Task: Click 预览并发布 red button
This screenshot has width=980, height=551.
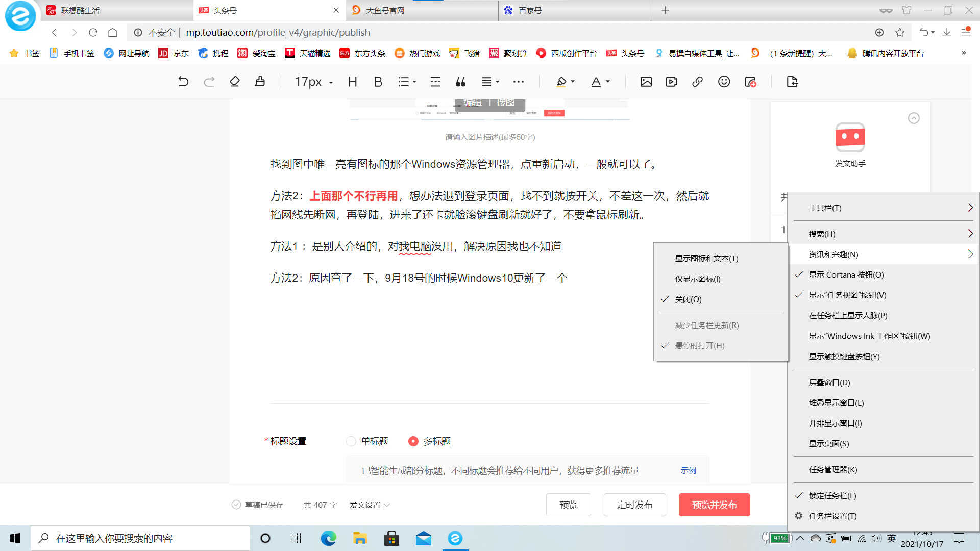Action: (x=714, y=505)
